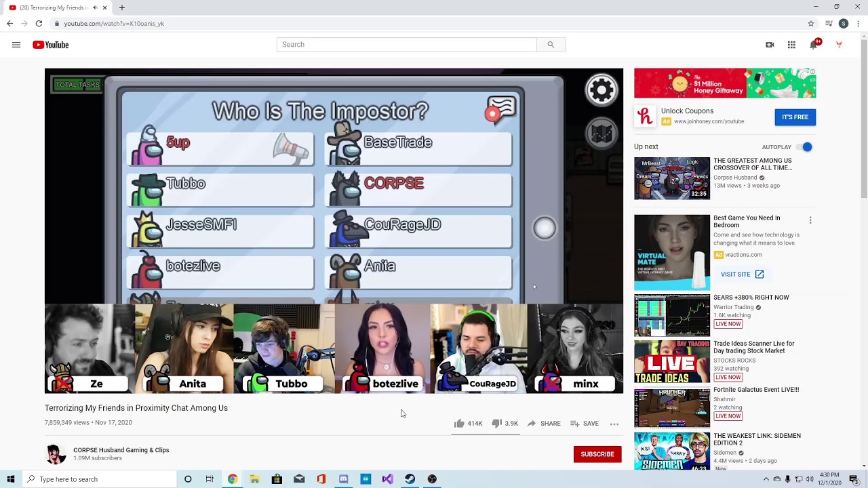Open Chrome media control button
The height and width of the screenshot is (488, 868).
click(829, 24)
